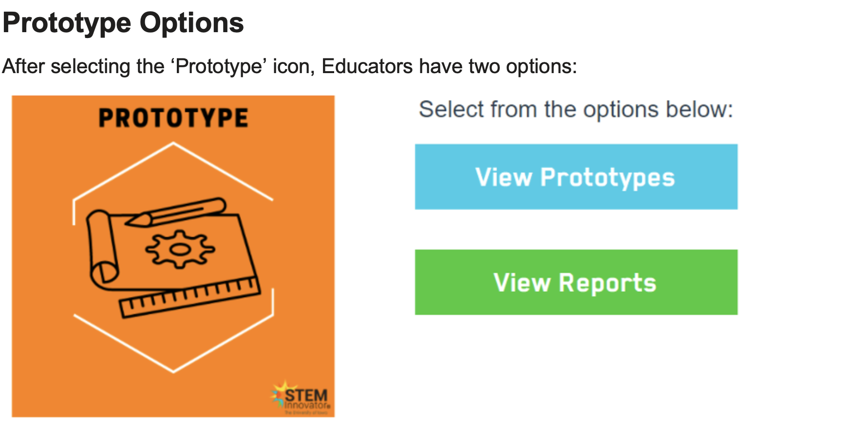
Task: Click the Prototype Options heading
Action: (x=123, y=22)
